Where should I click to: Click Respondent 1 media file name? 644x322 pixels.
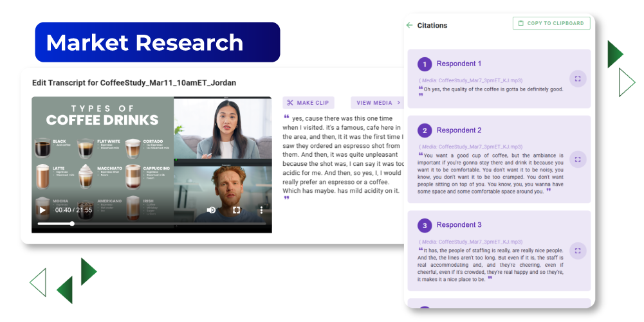(x=471, y=80)
